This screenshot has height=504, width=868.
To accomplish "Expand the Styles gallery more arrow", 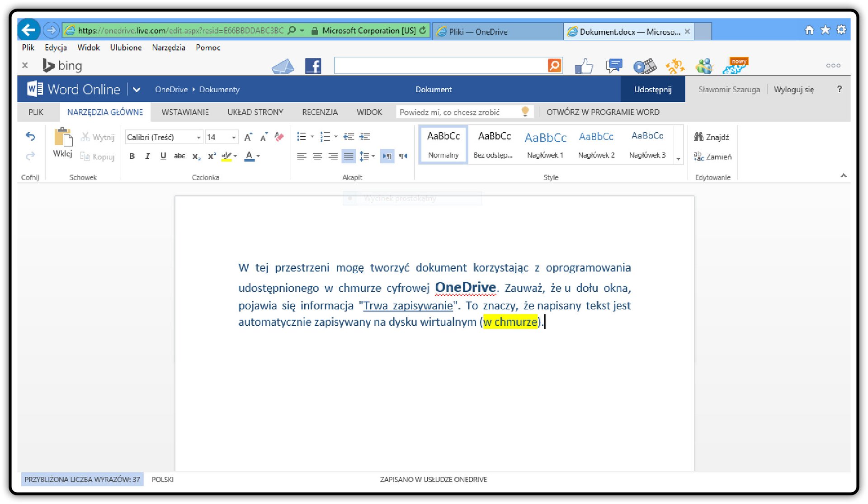I will tap(678, 159).
